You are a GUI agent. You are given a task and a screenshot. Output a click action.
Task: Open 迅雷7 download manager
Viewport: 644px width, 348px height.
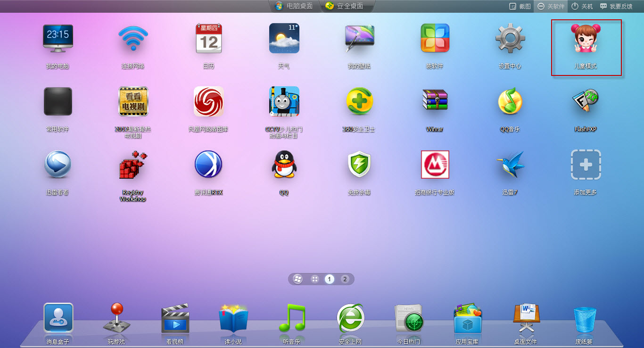click(x=510, y=165)
